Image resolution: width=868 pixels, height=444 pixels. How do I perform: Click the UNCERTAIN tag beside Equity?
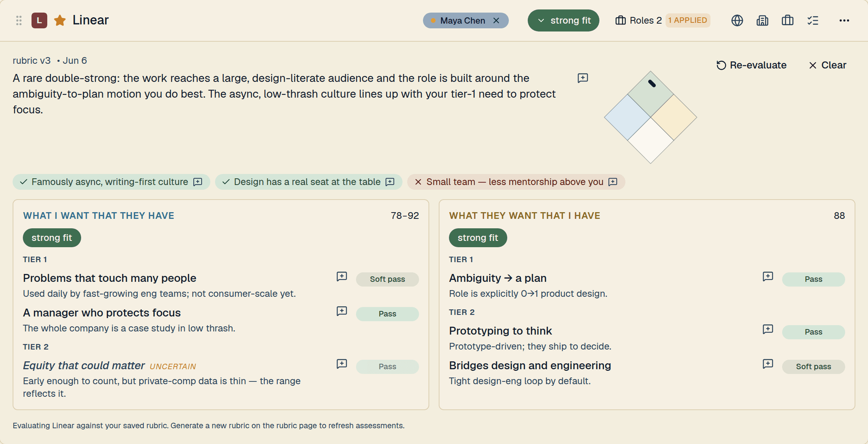click(x=173, y=366)
